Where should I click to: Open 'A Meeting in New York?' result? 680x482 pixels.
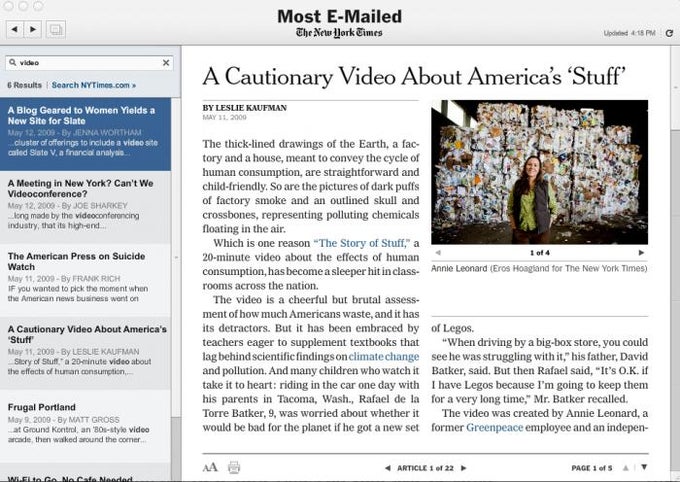coord(85,207)
